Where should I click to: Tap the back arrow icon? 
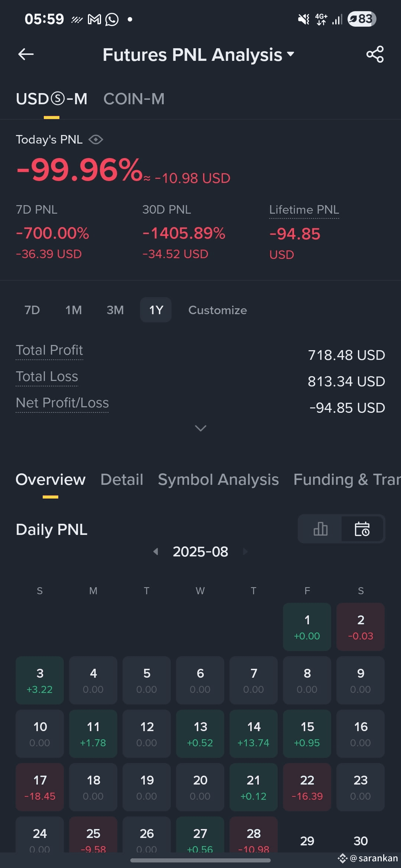tap(26, 55)
